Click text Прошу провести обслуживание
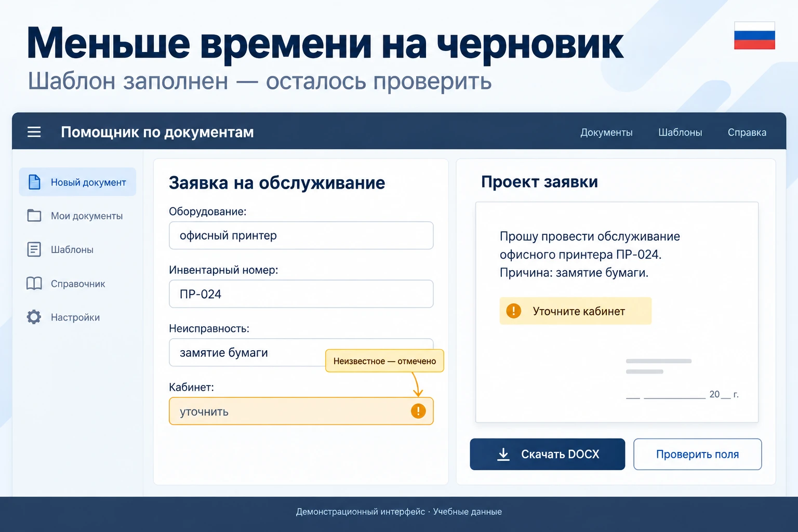 [590, 236]
